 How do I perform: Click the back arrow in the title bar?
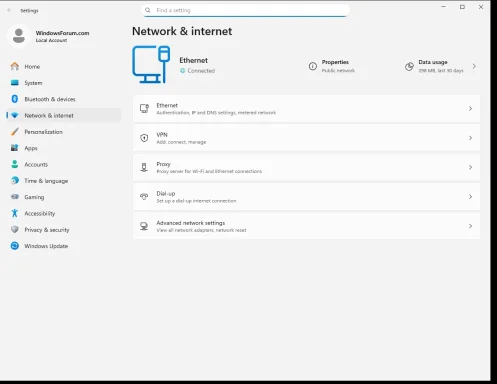[9, 10]
